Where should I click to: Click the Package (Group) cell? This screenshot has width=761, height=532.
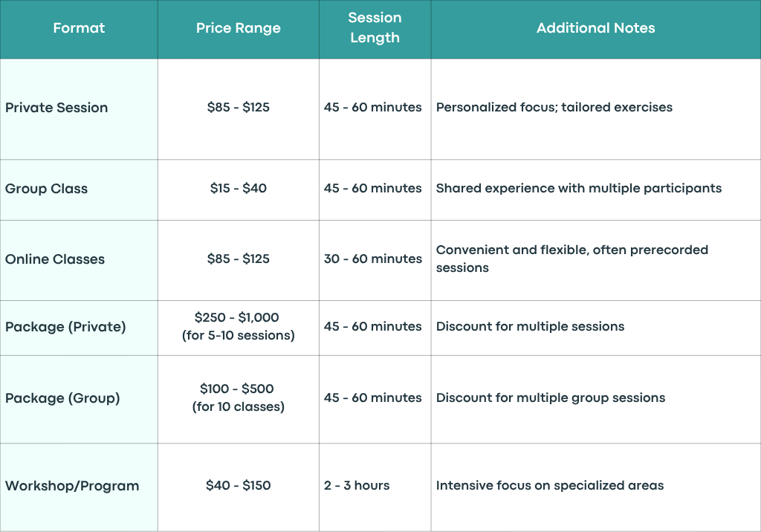79,399
